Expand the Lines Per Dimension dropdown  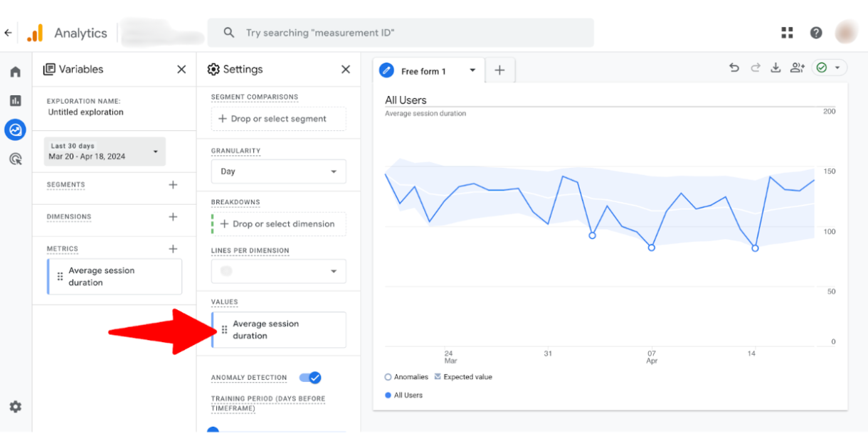pyautogui.click(x=278, y=271)
